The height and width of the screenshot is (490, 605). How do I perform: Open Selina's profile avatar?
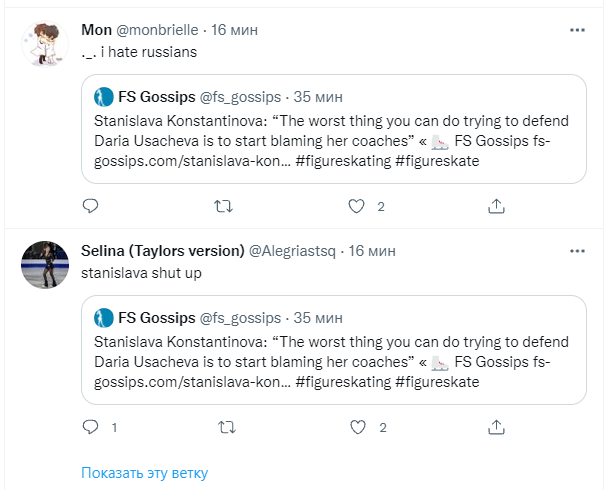[45, 264]
